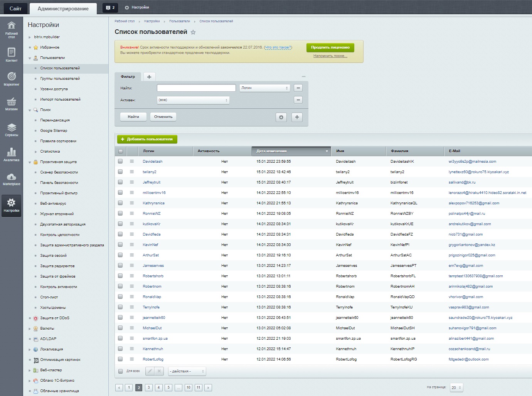The image size is (532, 396).
Task: Open the Рабочий стол sidebar icon
Action: tap(12, 30)
